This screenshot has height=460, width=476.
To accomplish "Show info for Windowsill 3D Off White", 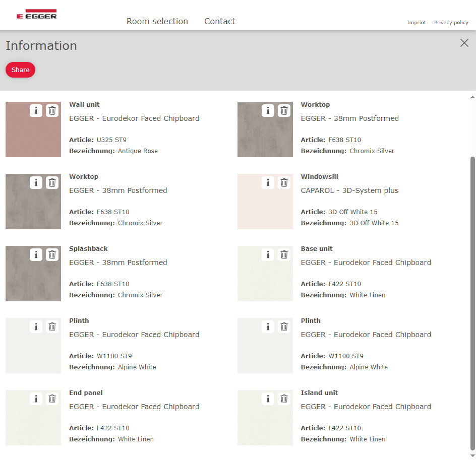I will click(x=268, y=182).
